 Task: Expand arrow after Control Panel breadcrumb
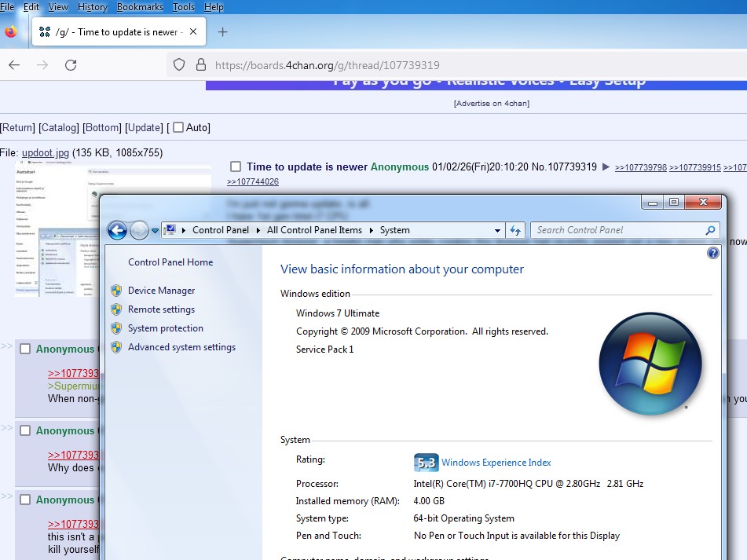click(x=258, y=230)
